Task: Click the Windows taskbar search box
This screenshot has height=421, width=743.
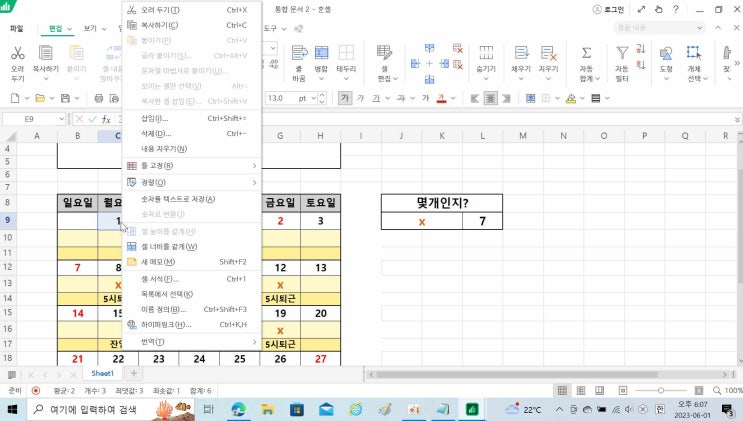Action: tap(90, 409)
